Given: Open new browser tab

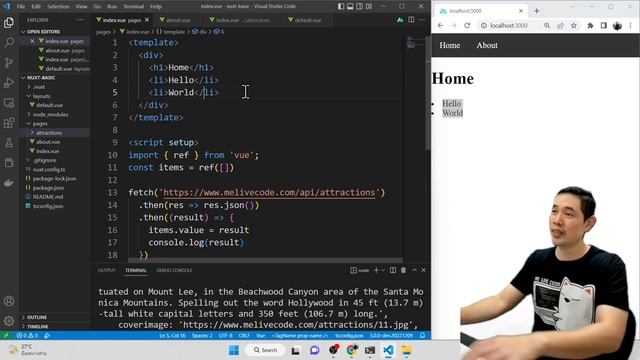Looking at the screenshot, I should (536, 11).
